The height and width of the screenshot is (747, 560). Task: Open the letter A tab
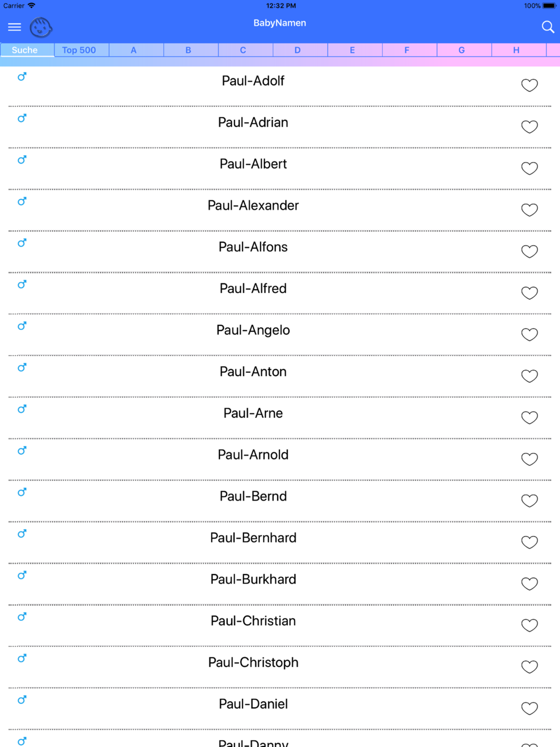(x=133, y=50)
